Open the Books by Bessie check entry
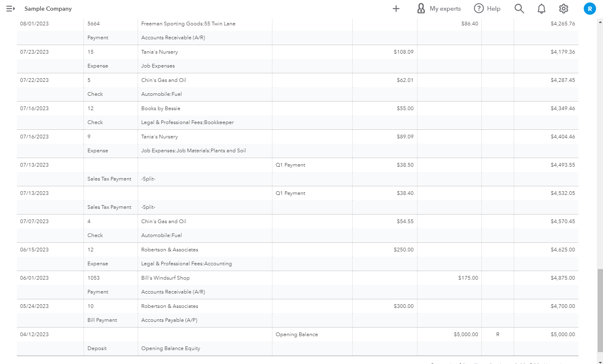The height and width of the screenshot is (364, 603). [x=161, y=109]
